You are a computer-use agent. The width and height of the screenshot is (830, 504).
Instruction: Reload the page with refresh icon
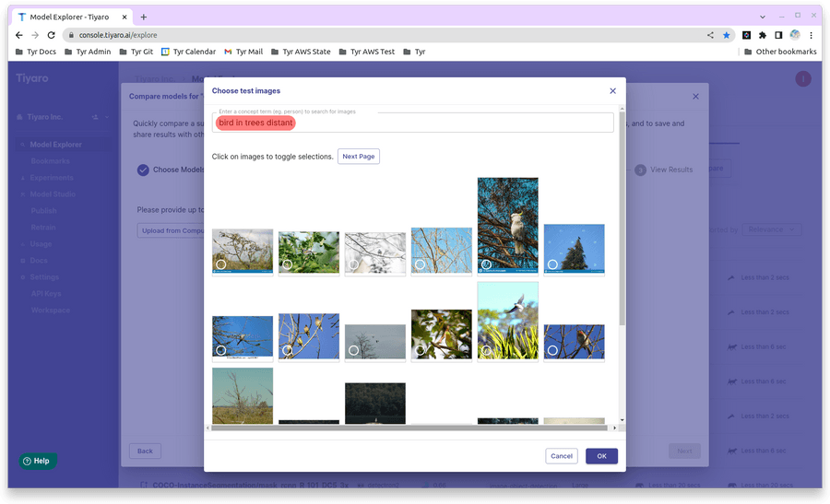[x=52, y=35]
